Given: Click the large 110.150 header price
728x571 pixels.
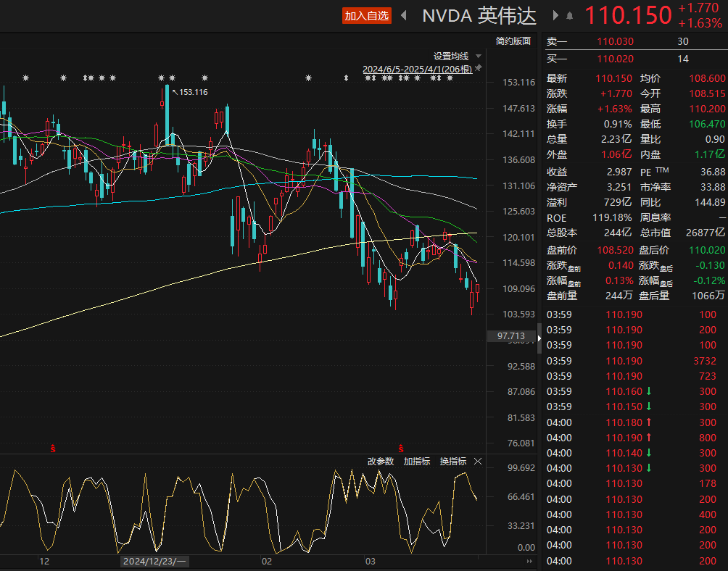Looking at the screenshot, I should (628, 14).
